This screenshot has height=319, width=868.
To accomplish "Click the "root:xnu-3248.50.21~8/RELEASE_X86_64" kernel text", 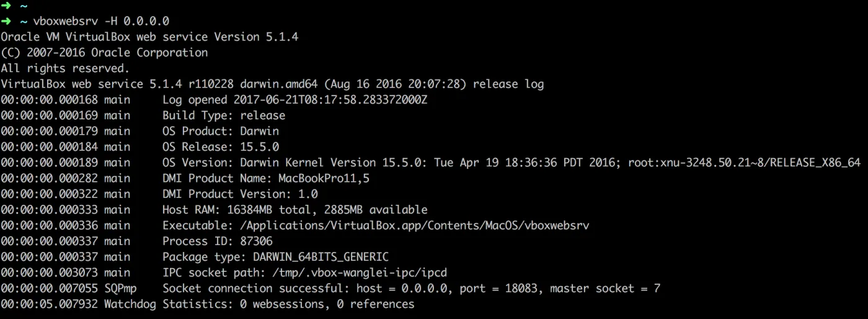I will click(x=744, y=163).
